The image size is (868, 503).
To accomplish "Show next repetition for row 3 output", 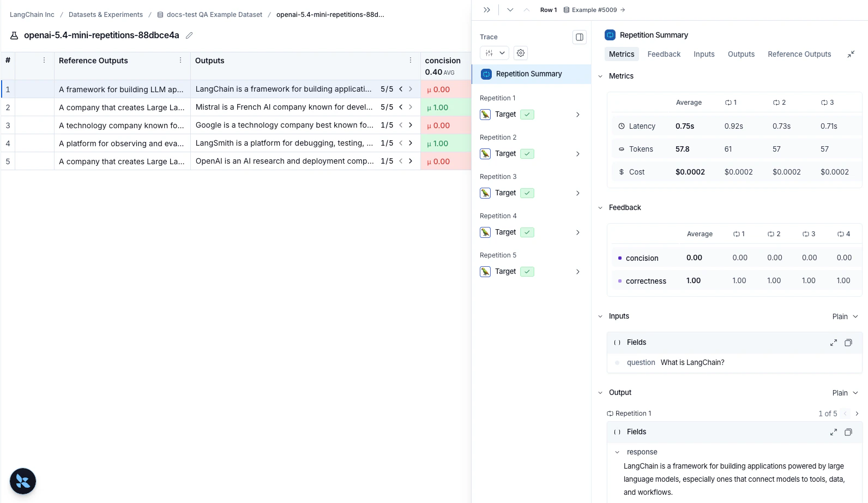I will click(x=411, y=125).
